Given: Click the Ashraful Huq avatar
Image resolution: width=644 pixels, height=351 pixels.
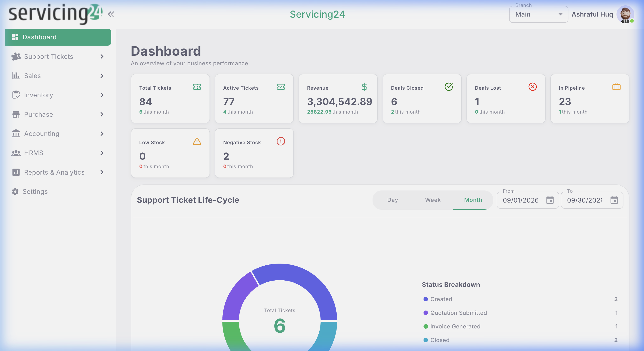Looking at the screenshot, I should pos(625,14).
